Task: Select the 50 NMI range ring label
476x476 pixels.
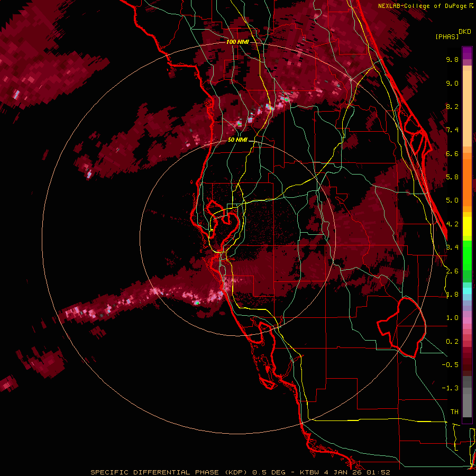Action: pyautogui.click(x=237, y=140)
